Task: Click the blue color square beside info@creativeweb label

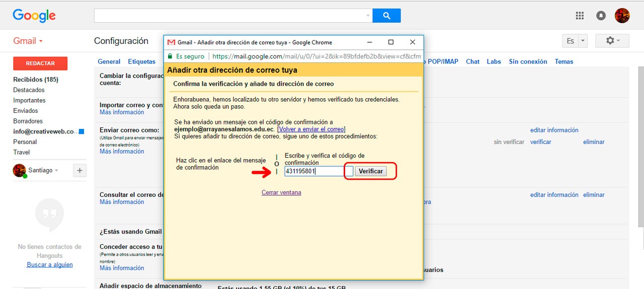Action: [x=82, y=131]
